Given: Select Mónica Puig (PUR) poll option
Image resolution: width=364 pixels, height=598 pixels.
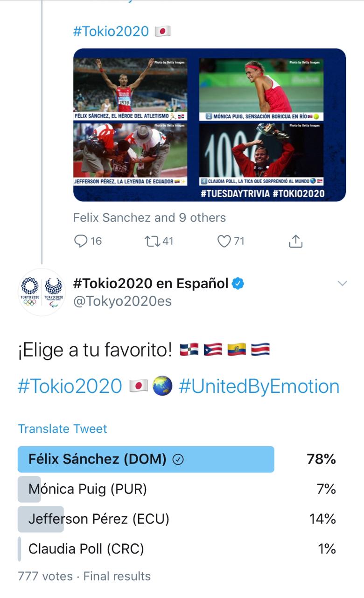Looking at the screenshot, I should 88,489.
